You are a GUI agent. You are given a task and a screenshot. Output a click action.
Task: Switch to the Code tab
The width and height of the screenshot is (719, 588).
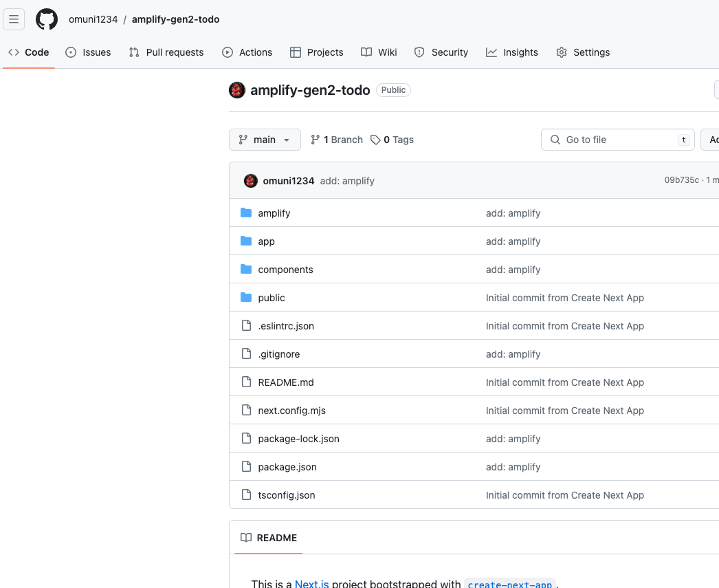pos(28,52)
